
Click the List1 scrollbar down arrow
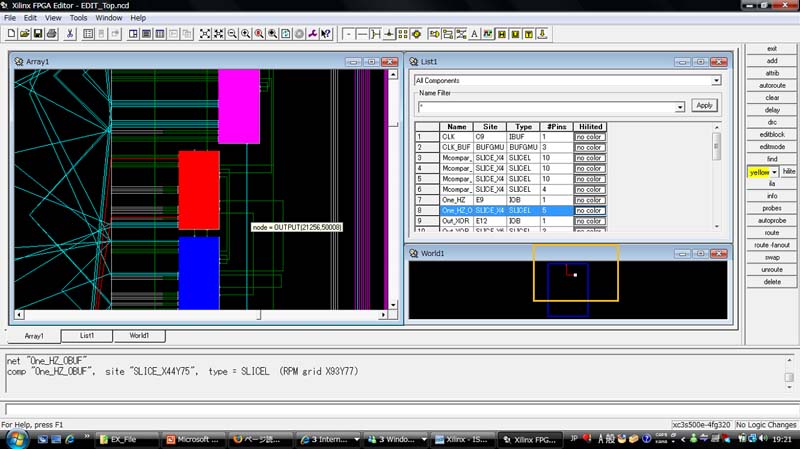(717, 226)
